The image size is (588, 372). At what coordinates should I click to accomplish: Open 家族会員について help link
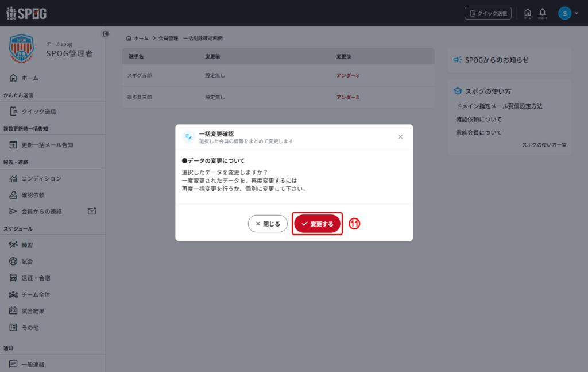pyautogui.click(x=478, y=132)
